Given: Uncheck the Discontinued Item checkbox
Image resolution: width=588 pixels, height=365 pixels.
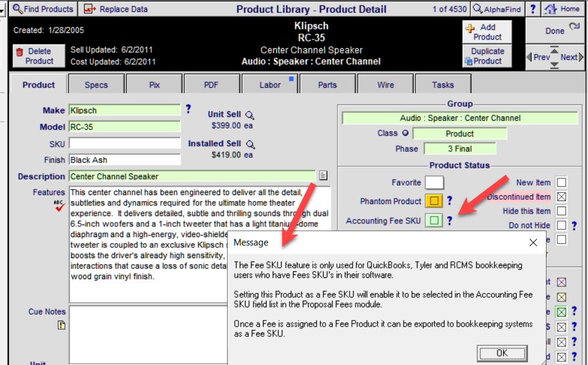Looking at the screenshot, I should point(562,196).
